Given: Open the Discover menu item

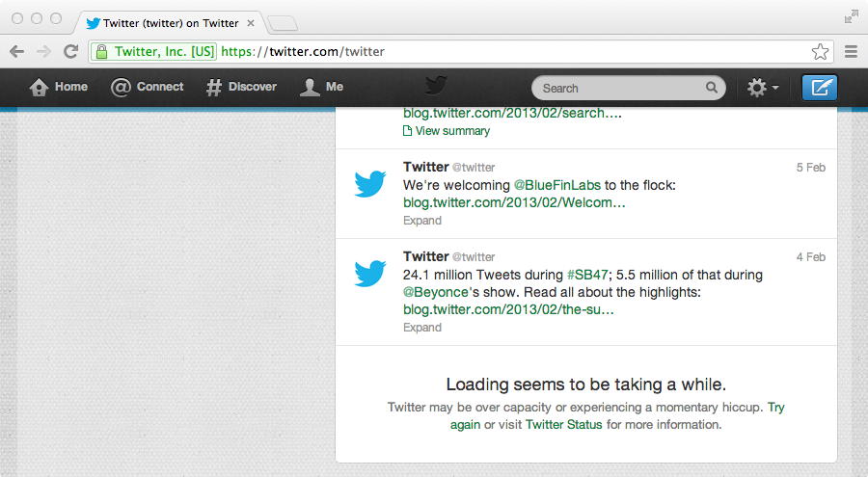Looking at the screenshot, I should click(241, 87).
